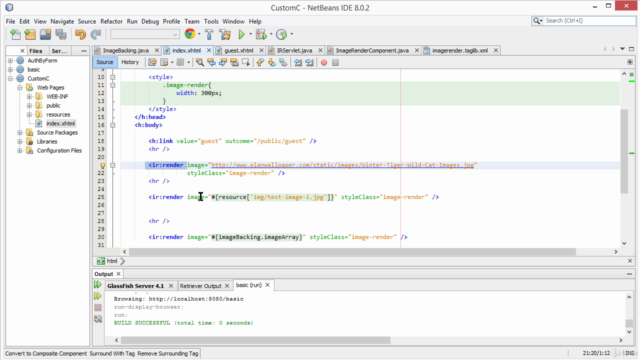Viewport: 640px width, 360px height.
Task: Click the Last Edit editor toolbar icon
Action: coord(152,62)
